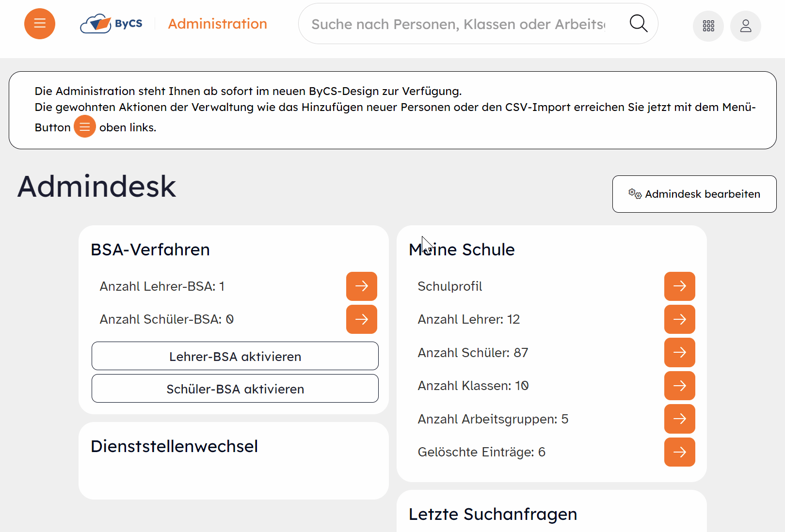Image resolution: width=785 pixels, height=532 pixels.
Task: Click Schüler-BSA aktivieren button
Action: [235, 389]
